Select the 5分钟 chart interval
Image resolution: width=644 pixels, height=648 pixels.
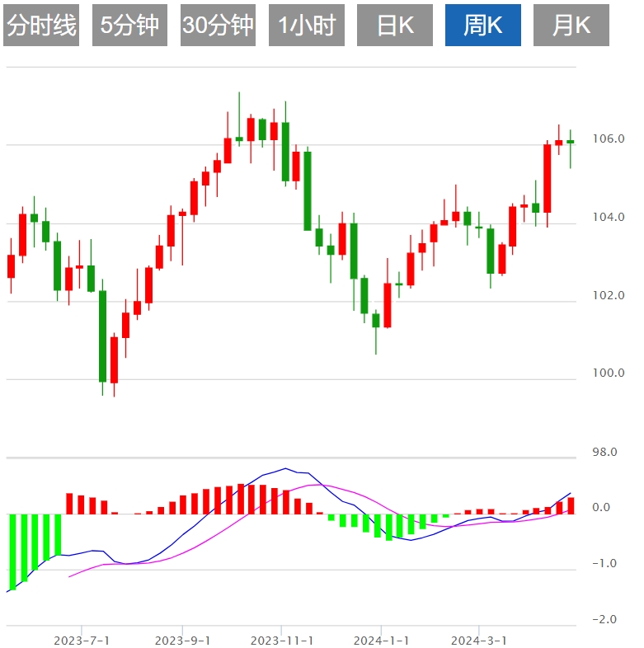(129, 26)
